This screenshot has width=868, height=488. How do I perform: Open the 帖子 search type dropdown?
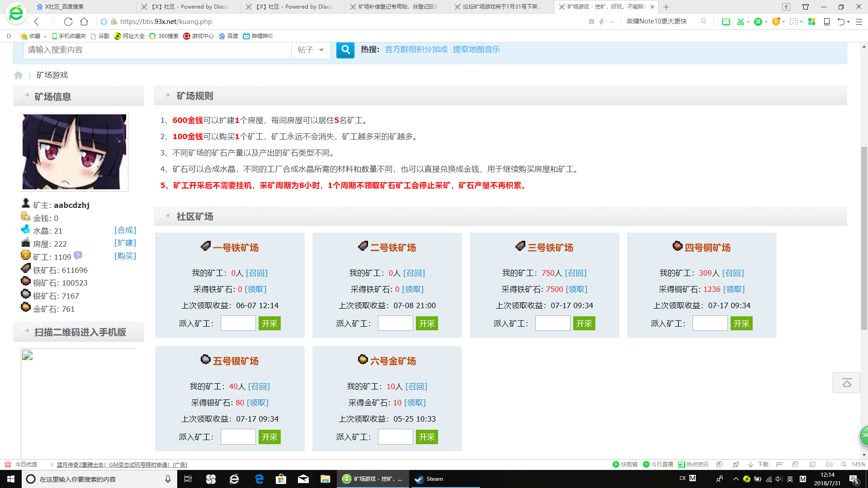311,50
